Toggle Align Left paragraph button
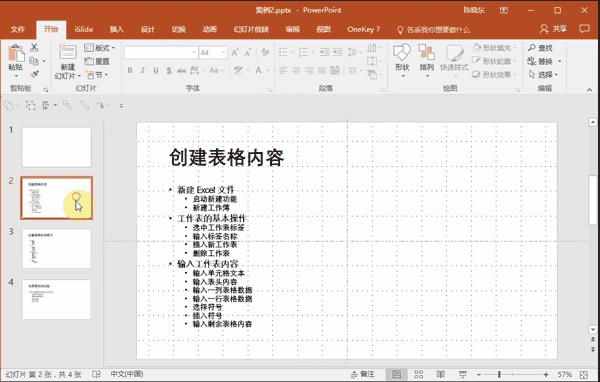This screenshot has width=600, height=382. point(283,70)
